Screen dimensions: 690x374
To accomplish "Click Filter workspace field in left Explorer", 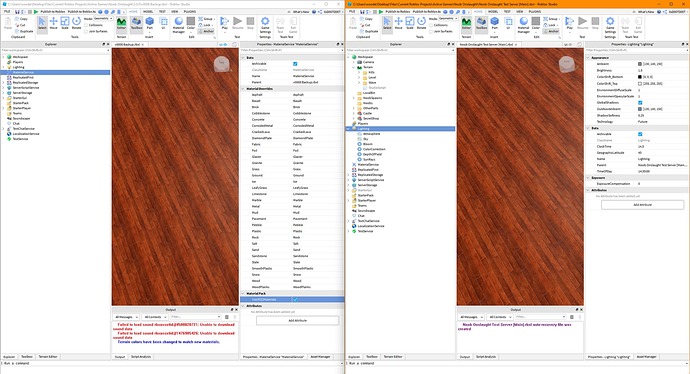I will pos(55,50).
